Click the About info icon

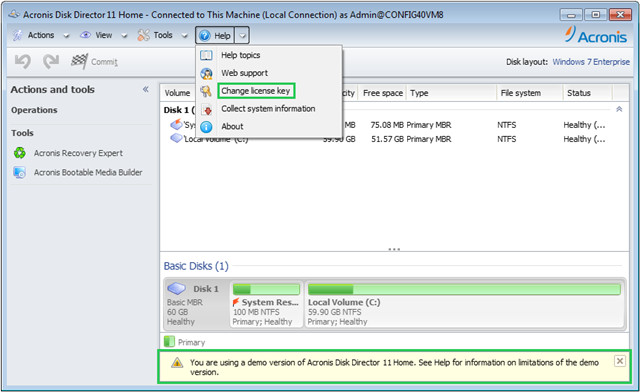pyautogui.click(x=207, y=127)
